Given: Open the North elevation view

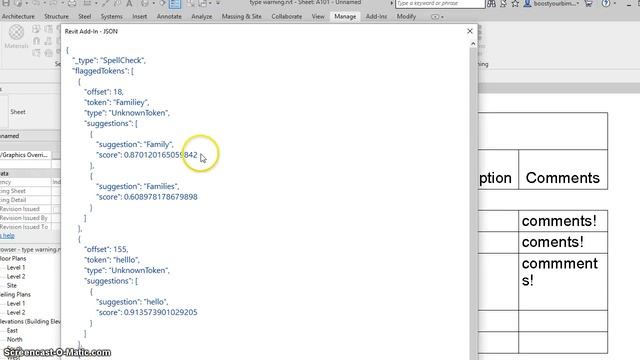Looking at the screenshot, I should coord(14,339).
